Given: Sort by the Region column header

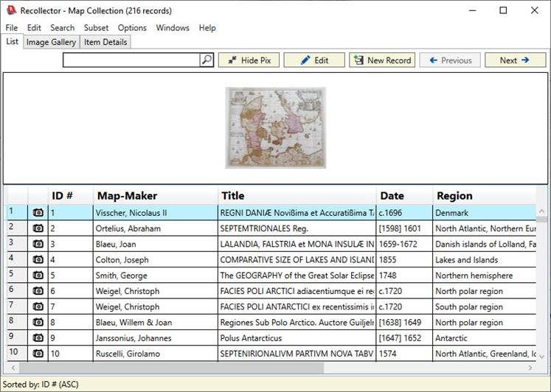Looking at the screenshot, I should click(x=485, y=195).
